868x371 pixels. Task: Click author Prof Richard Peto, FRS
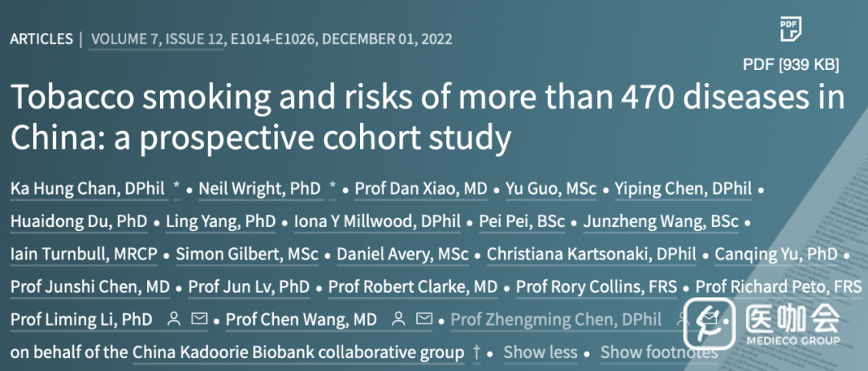coord(779,287)
